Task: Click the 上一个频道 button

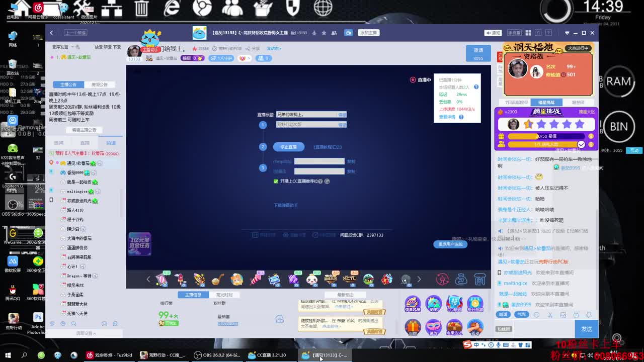Action: pos(75,33)
